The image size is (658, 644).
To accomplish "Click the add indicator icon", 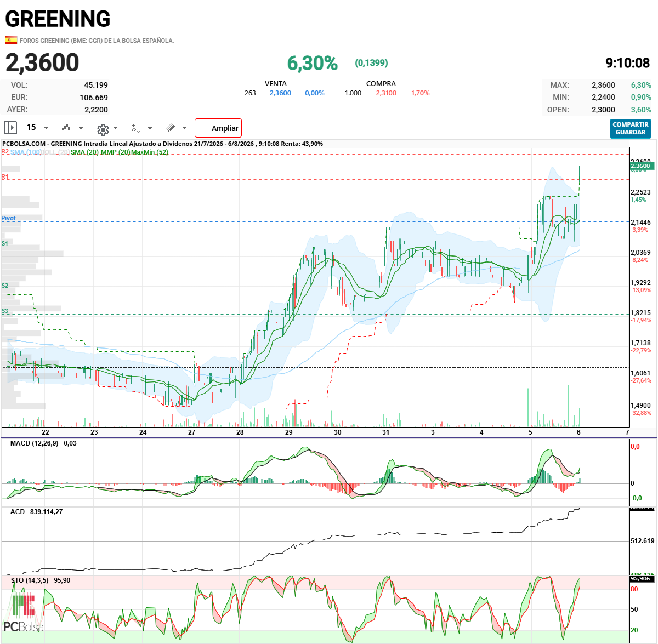I will [x=136, y=128].
